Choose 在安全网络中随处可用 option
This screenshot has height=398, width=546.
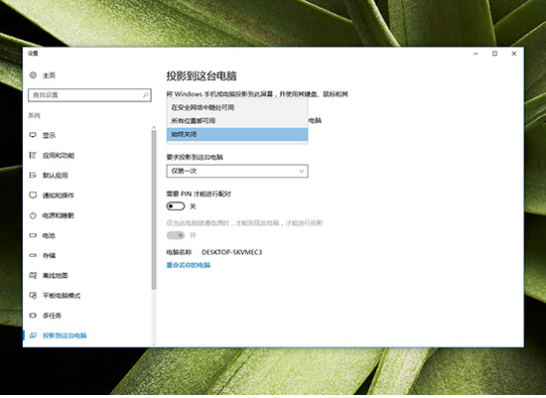(237, 107)
